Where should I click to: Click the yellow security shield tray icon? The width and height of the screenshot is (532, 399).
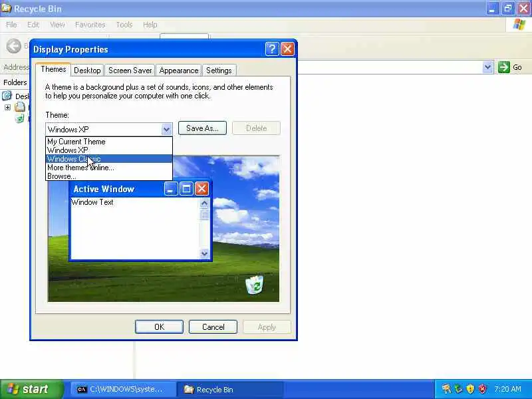pyautogui.click(x=470, y=389)
